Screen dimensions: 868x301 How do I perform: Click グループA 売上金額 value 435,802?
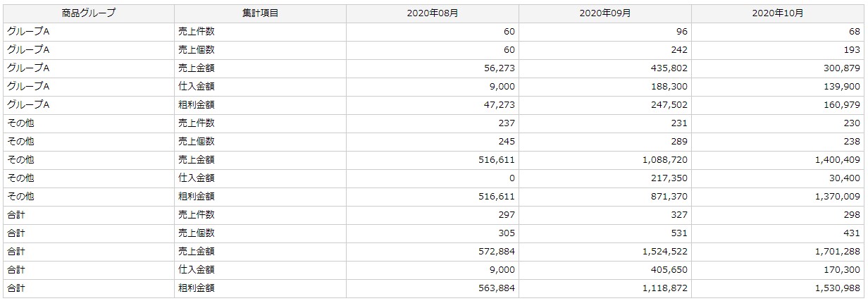tap(669, 68)
